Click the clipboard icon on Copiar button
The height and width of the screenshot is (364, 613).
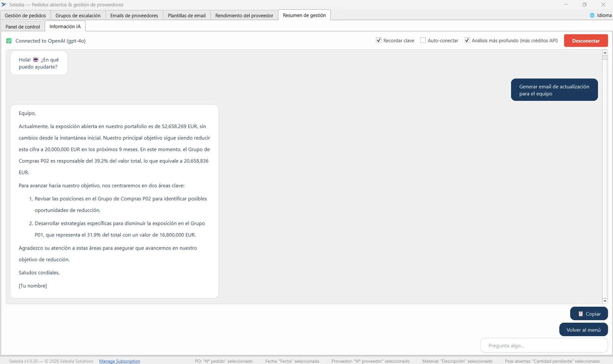[x=580, y=314]
